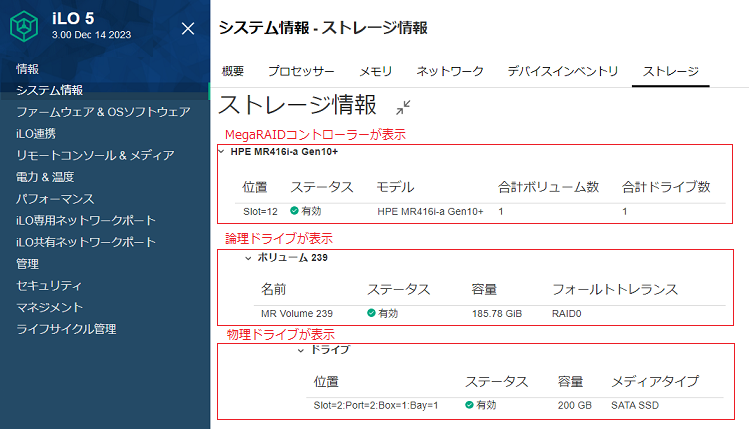Viewport: 749px width, 429px height.
Task: Collapse the ドライブ section
Action: pyautogui.click(x=300, y=350)
